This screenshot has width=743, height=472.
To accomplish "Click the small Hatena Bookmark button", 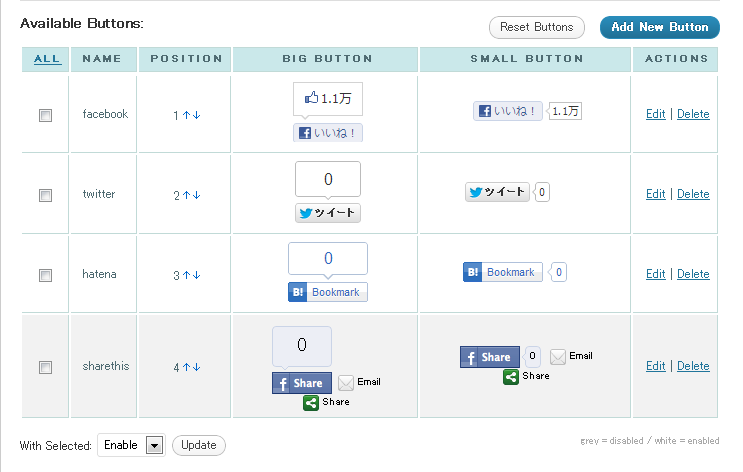I will [x=502, y=272].
